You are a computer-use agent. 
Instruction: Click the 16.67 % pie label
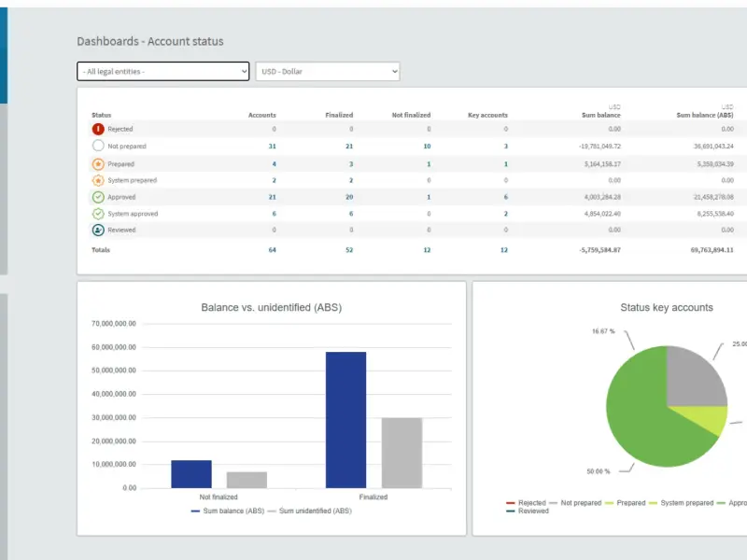tap(603, 331)
